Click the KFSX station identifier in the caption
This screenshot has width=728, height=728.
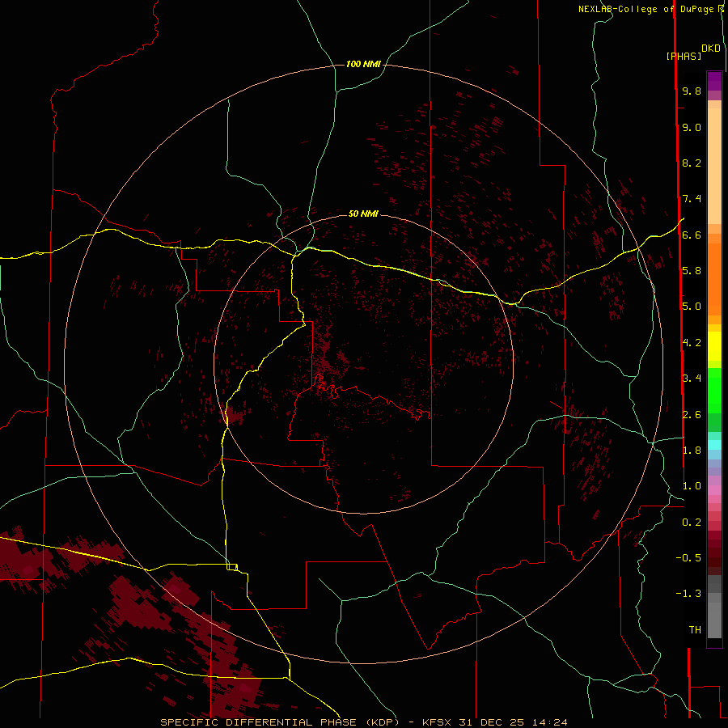[x=437, y=722]
